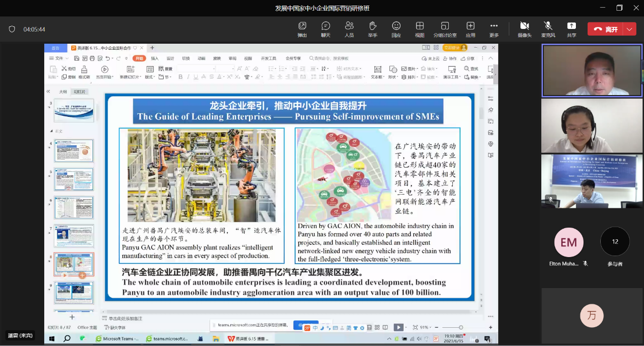Screen dimensions: 644x346
Task: Click the Windows Start button
Action: (x=51, y=338)
